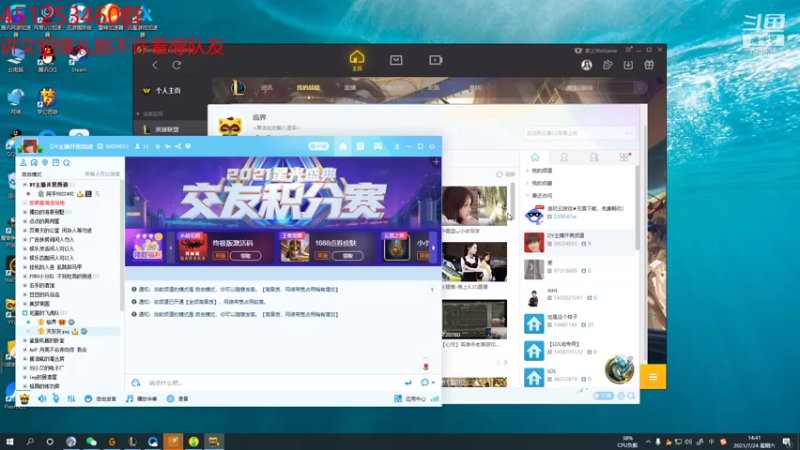Open YY channel home icon in title bar

point(343,146)
